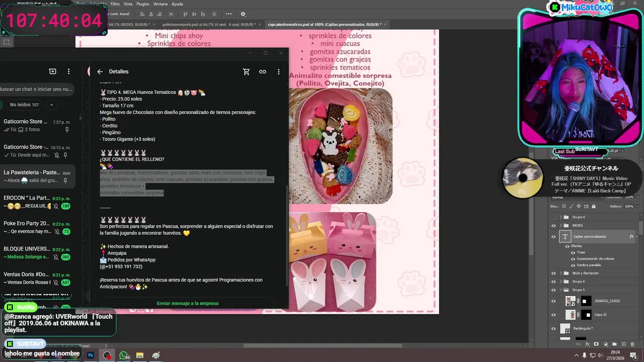Click Enviar mensaje a la empresa
644x362 pixels.
(x=187, y=303)
